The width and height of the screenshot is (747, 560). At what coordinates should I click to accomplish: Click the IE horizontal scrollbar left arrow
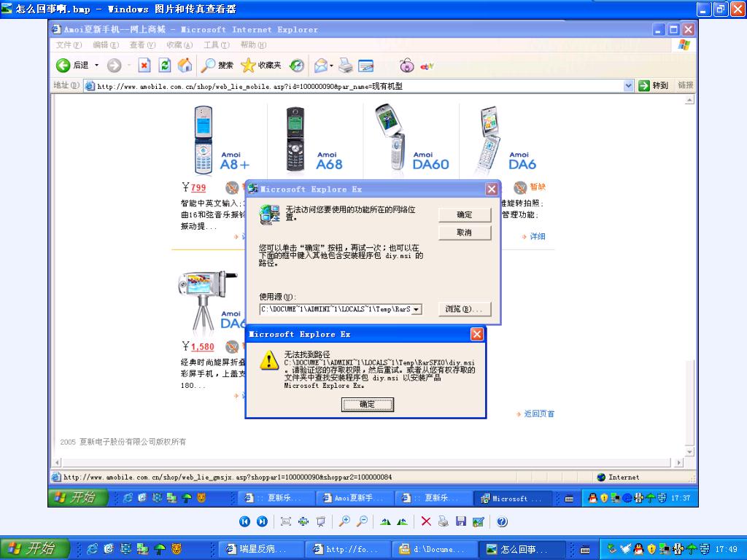(x=58, y=462)
